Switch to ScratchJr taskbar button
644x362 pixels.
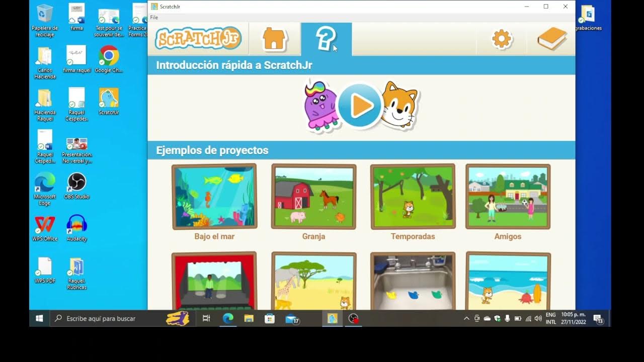coord(332,318)
